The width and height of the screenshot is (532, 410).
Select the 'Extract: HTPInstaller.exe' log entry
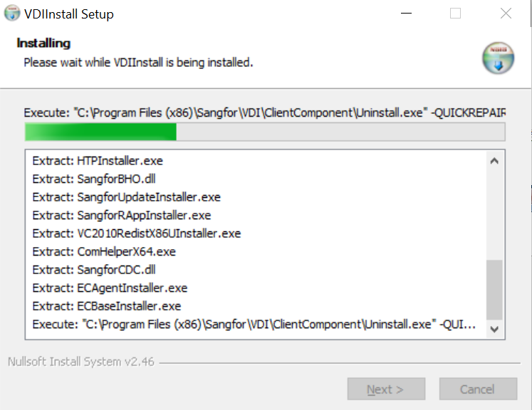(x=98, y=161)
